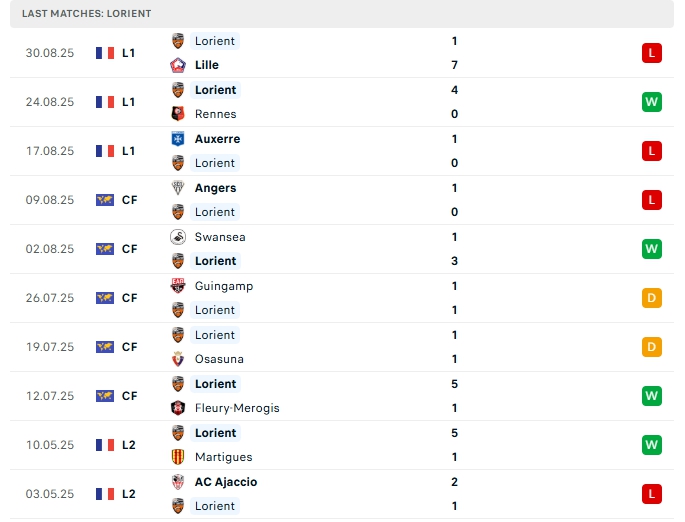
Task: Open the AC Ajaccio team link
Action: 226,482
